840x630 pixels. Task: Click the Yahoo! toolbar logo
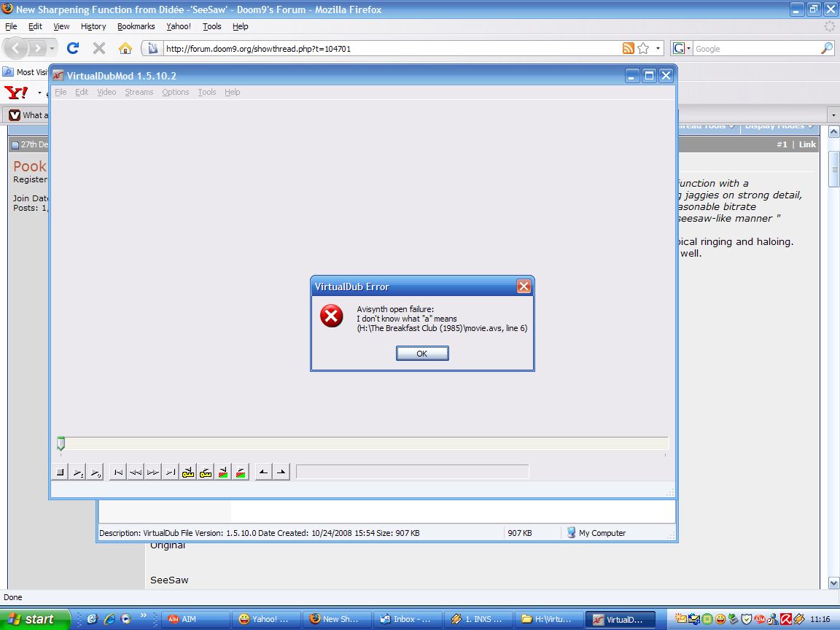pyautogui.click(x=16, y=93)
